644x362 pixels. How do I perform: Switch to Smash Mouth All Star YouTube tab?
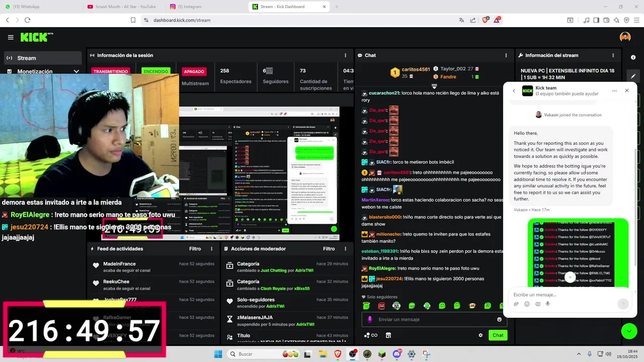(x=124, y=7)
